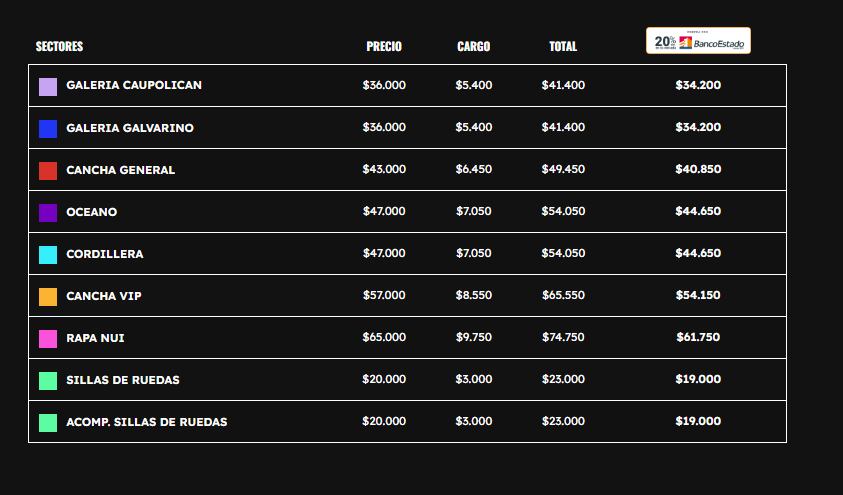
Task: Select the red Cancha General swatch
Action: click(48, 171)
